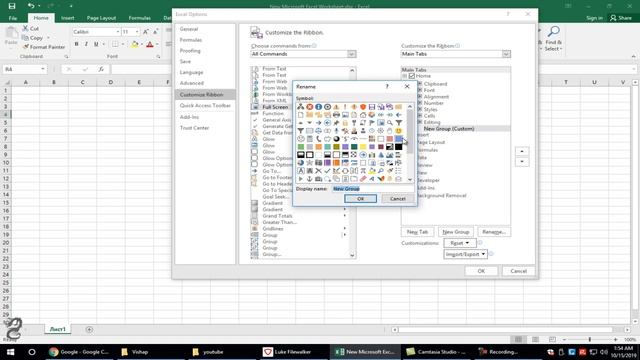Pick the solid black square symbol

(x=398, y=147)
